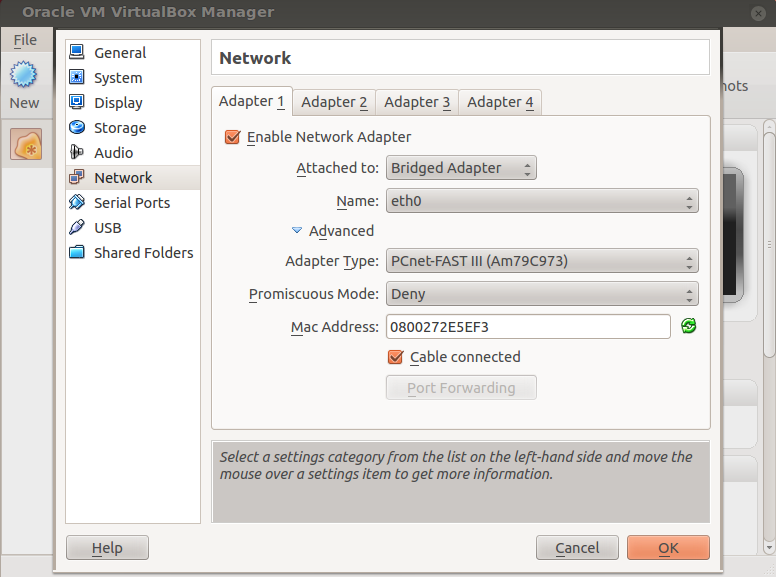
Task: Click the Storage disc icon
Action: click(x=77, y=127)
